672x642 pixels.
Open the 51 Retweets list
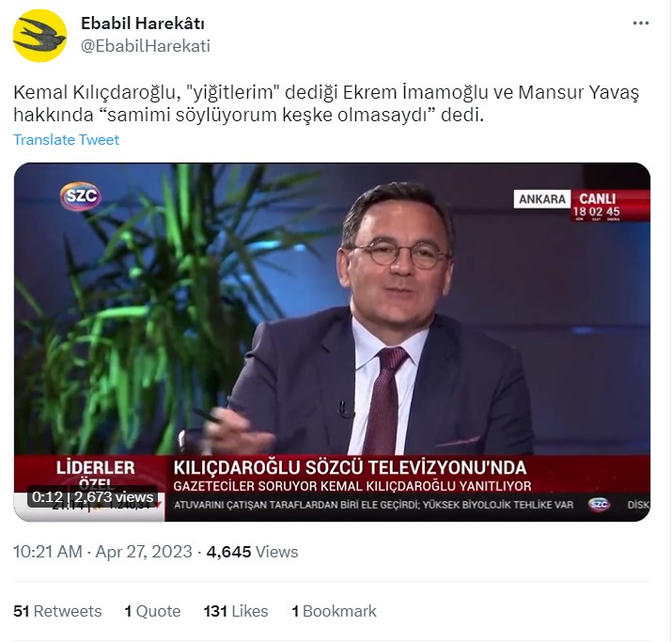(57, 611)
